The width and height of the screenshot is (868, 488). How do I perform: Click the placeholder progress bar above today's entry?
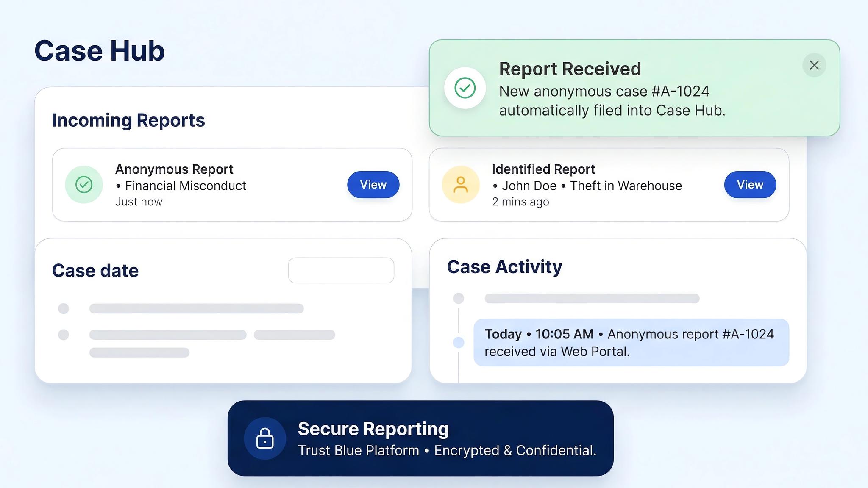[x=592, y=298]
